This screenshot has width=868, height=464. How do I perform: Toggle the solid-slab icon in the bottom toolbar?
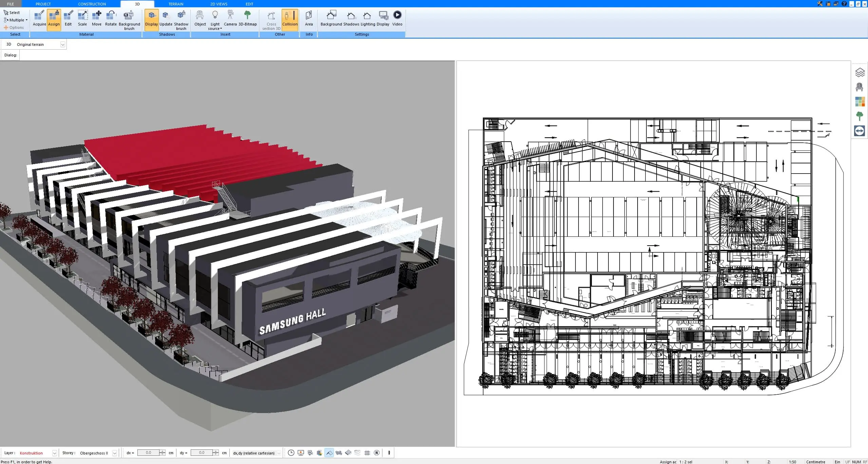click(x=348, y=453)
